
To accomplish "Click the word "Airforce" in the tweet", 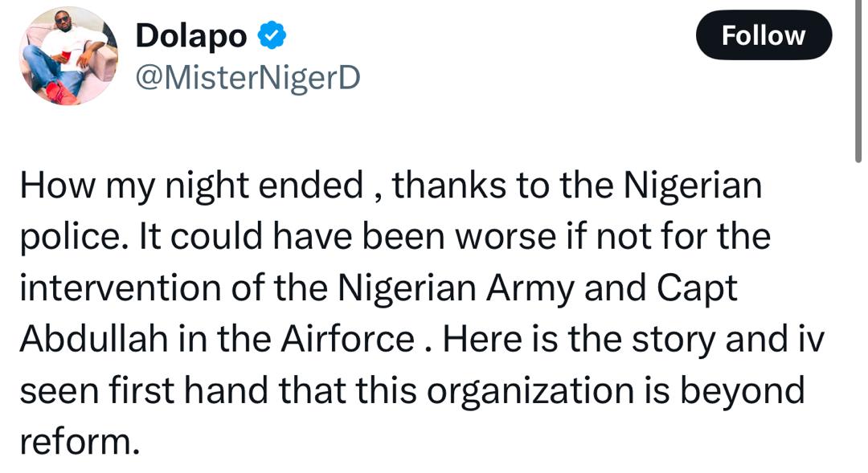I will [x=348, y=340].
